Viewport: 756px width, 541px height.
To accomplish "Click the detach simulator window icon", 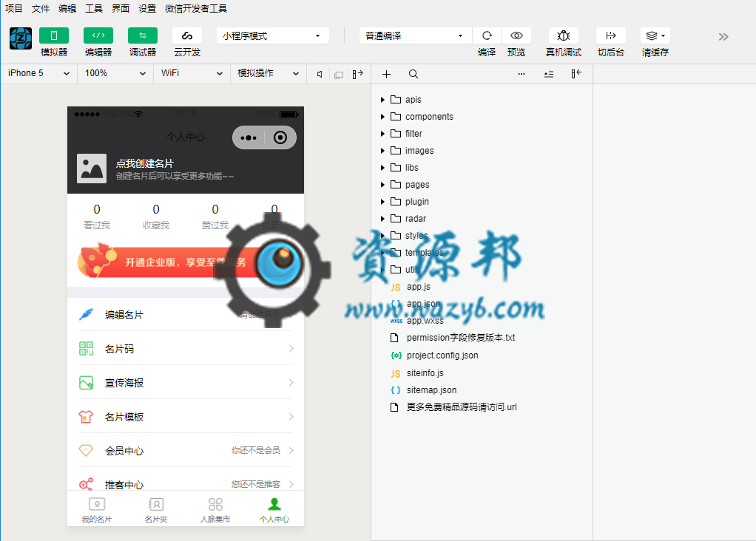I will coord(339,75).
